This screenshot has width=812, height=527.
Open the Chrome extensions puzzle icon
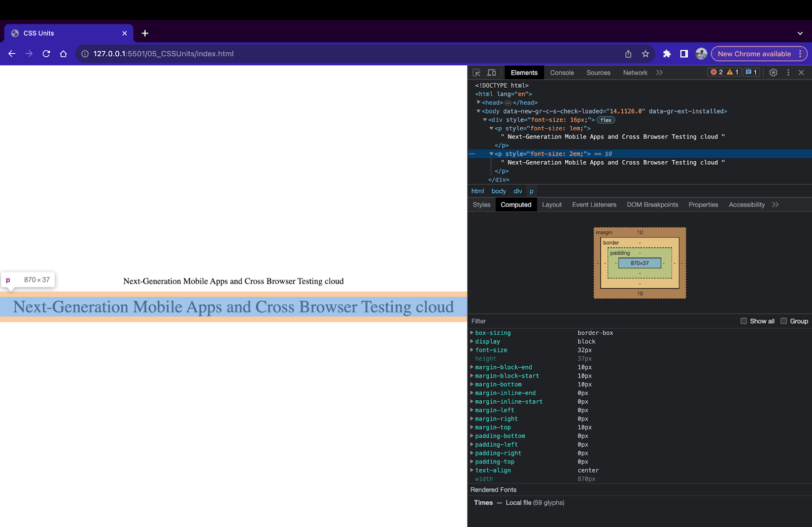coord(667,54)
